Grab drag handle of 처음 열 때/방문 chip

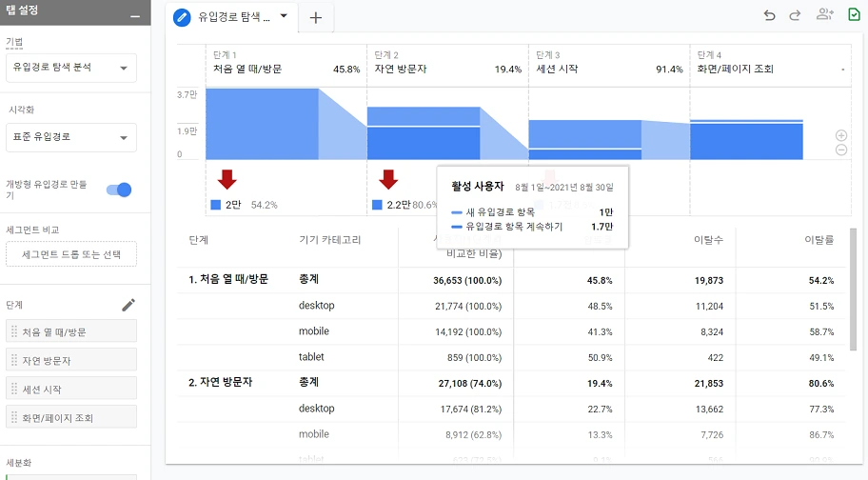click(14, 331)
